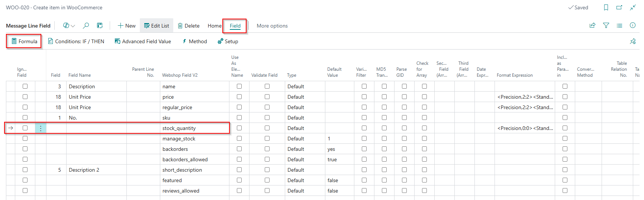644x200 pixels.
Task: Tick Validate Field for regular_price row
Action: [267, 107]
